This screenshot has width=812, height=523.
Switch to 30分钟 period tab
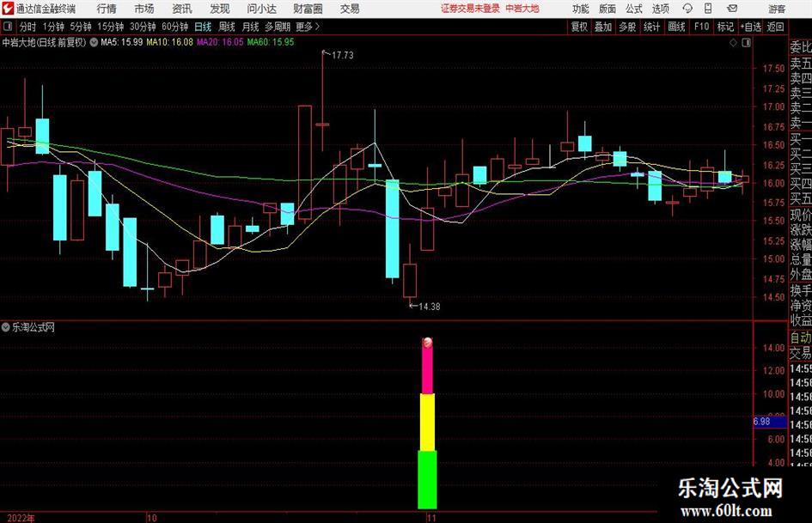coord(143,27)
